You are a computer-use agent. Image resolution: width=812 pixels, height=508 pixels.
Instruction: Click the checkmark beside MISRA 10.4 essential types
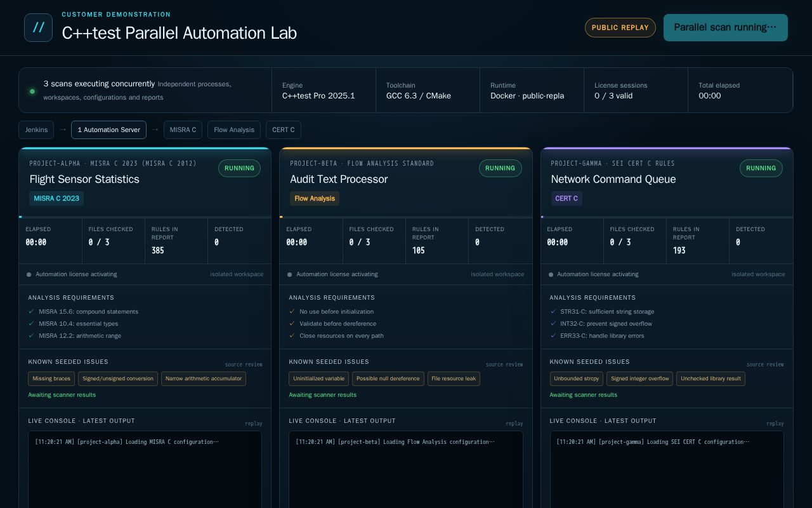[x=31, y=323]
